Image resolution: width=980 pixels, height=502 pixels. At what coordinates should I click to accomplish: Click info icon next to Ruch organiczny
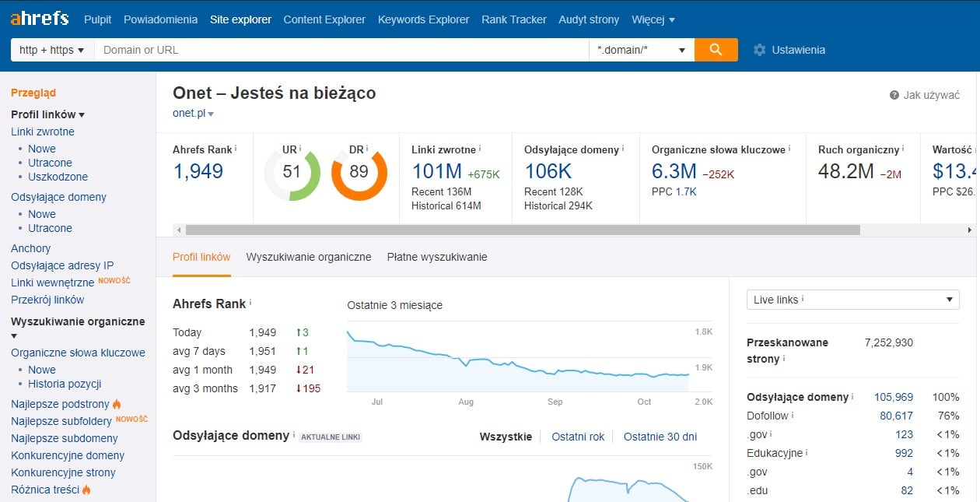(903, 148)
